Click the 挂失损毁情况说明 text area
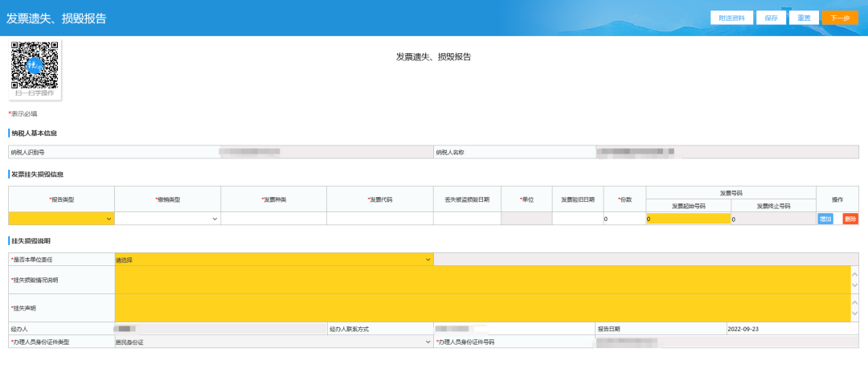Screen dimensions: 868x369 click(x=482, y=280)
